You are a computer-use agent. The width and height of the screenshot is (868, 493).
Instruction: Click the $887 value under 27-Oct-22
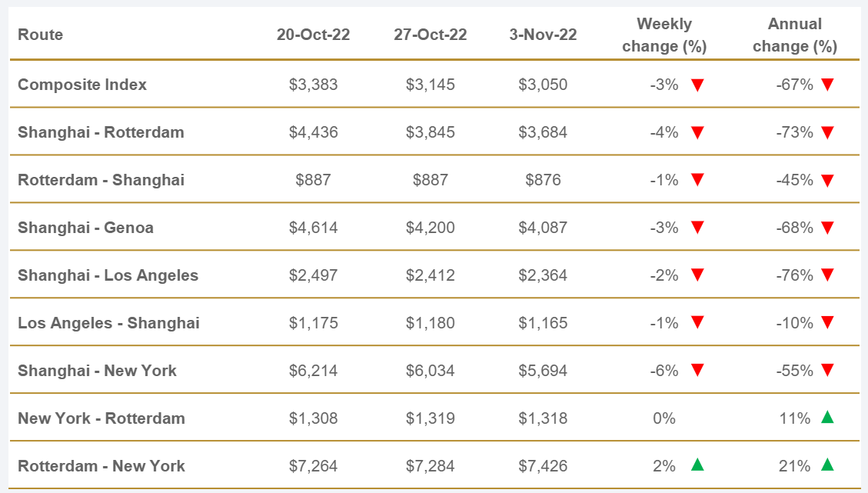(430, 180)
